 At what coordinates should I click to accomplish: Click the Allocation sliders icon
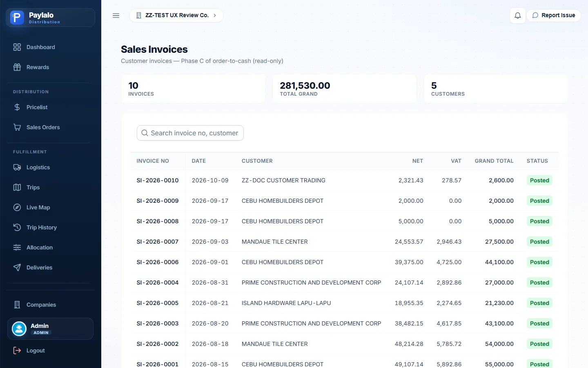(17, 247)
